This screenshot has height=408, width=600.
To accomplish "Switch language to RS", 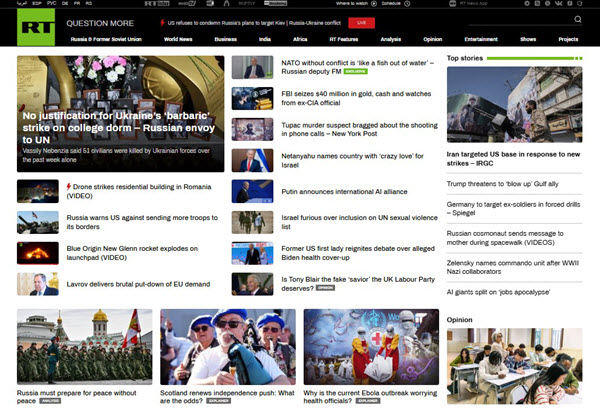I will pyautogui.click(x=89, y=3).
